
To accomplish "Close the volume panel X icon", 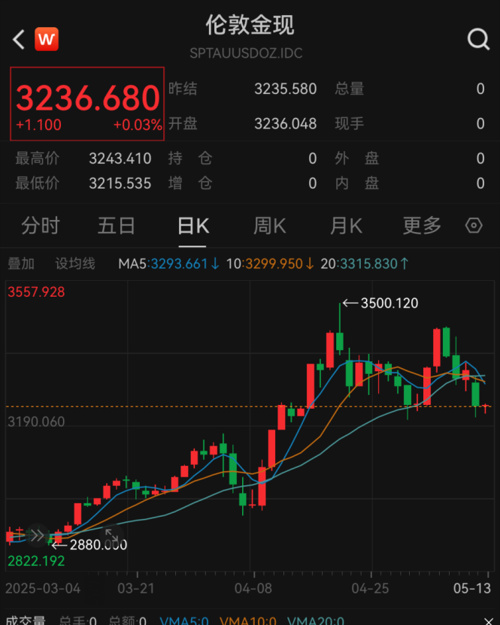I will [488, 621].
